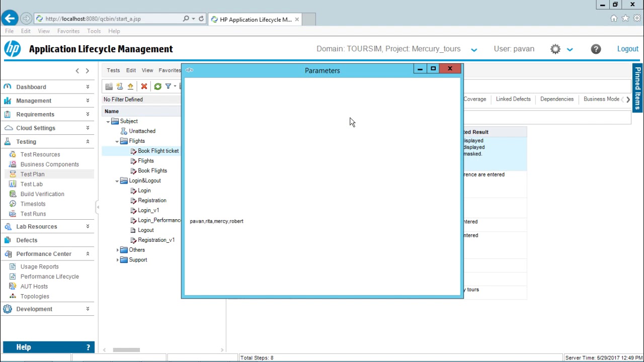644x362 pixels.
Task: Open Timeslots module
Action: point(33,204)
